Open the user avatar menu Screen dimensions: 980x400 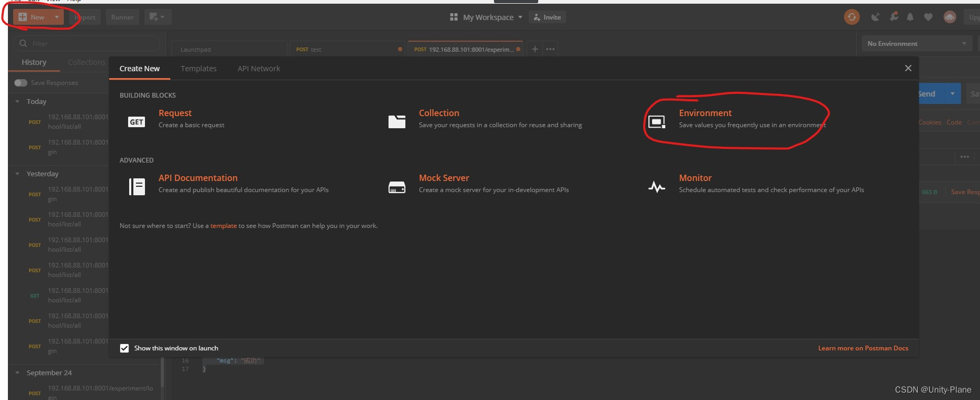pos(950,17)
